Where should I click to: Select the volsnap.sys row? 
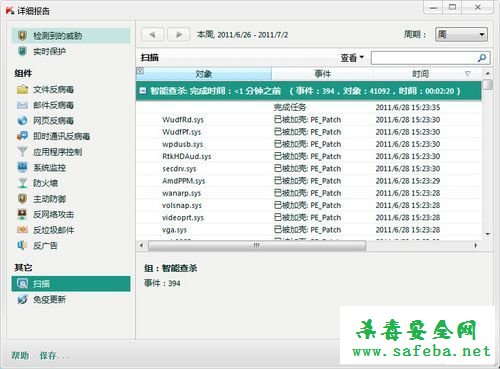pyautogui.click(x=309, y=205)
